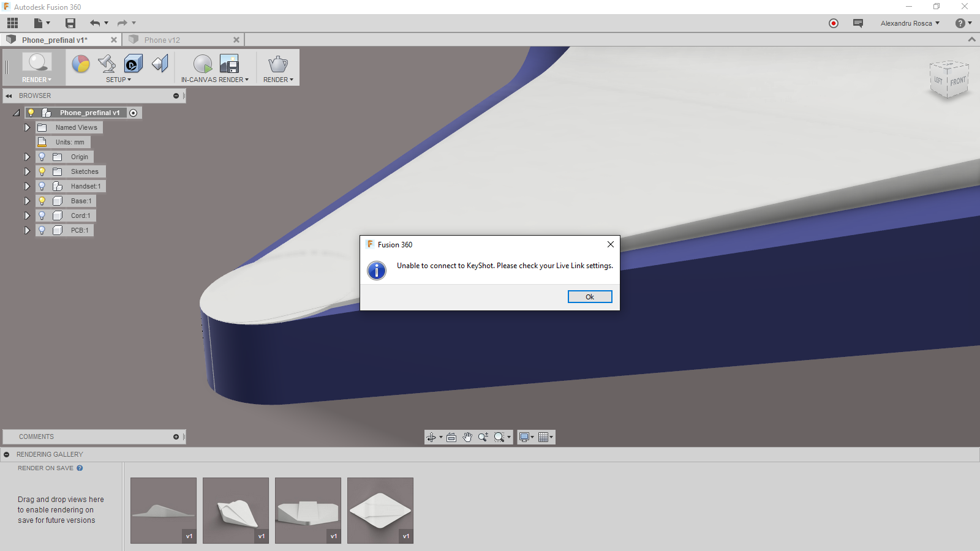
Task: Open the Setup dropdown menu
Action: point(118,80)
